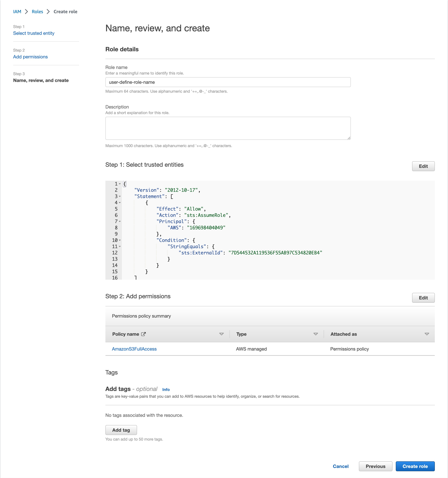The image size is (448, 478).
Task: Go back to Select trusted entity step
Action: point(34,33)
